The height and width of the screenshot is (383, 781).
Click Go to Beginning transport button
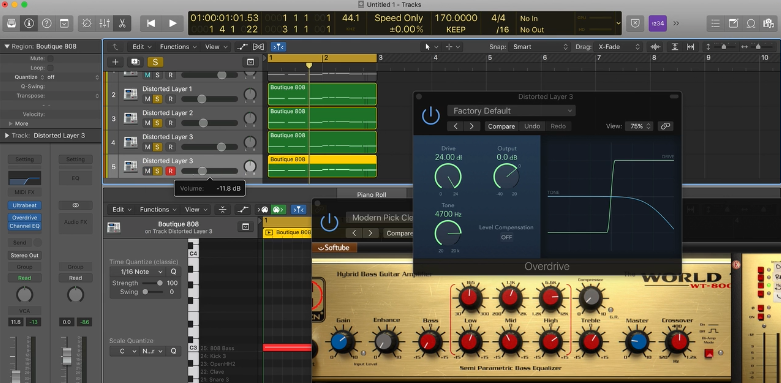tap(150, 23)
